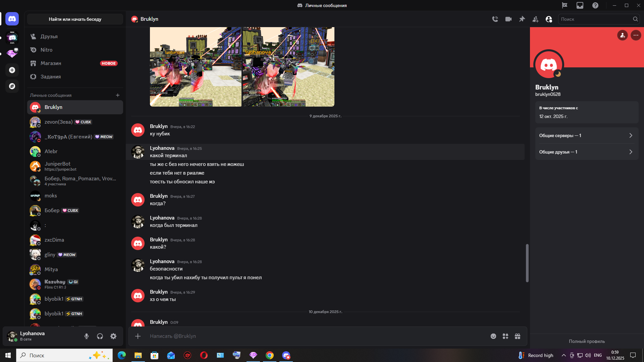Image resolution: width=644 pixels, height=362 pixels.
Task: Open the Магазин menu item
Action: 51,63
